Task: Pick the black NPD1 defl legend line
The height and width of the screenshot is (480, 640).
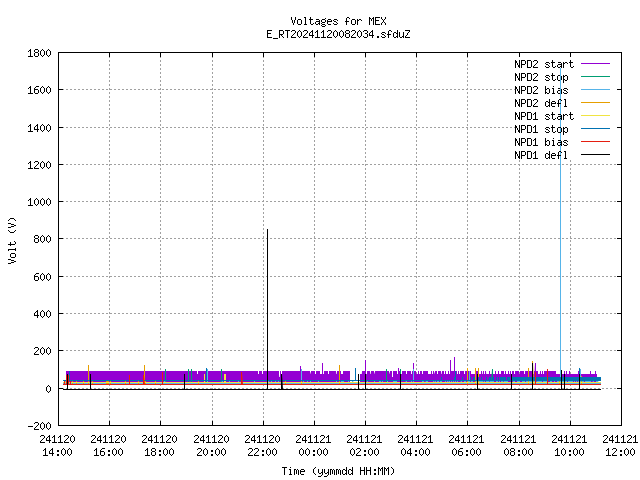Action: [595, 155]
